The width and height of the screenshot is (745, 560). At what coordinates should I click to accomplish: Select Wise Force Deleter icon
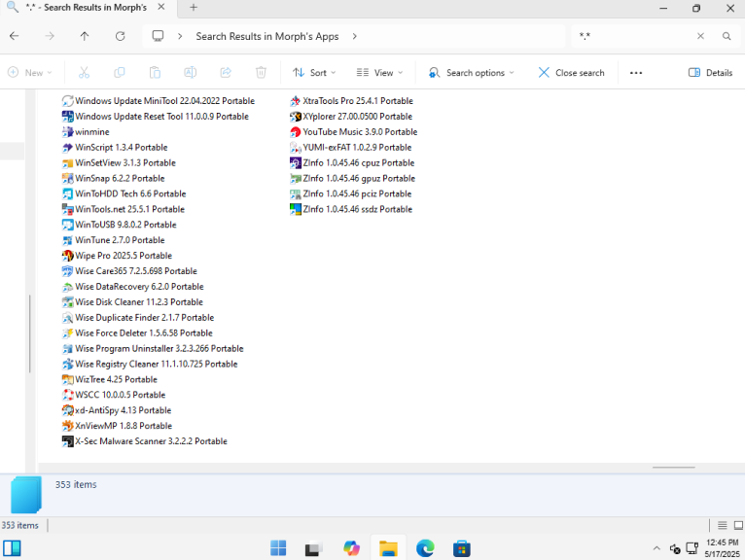67,332
